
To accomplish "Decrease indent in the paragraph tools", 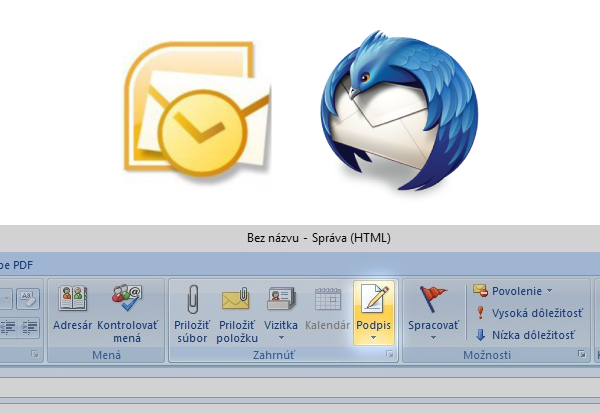I will (x=7, y=328).
